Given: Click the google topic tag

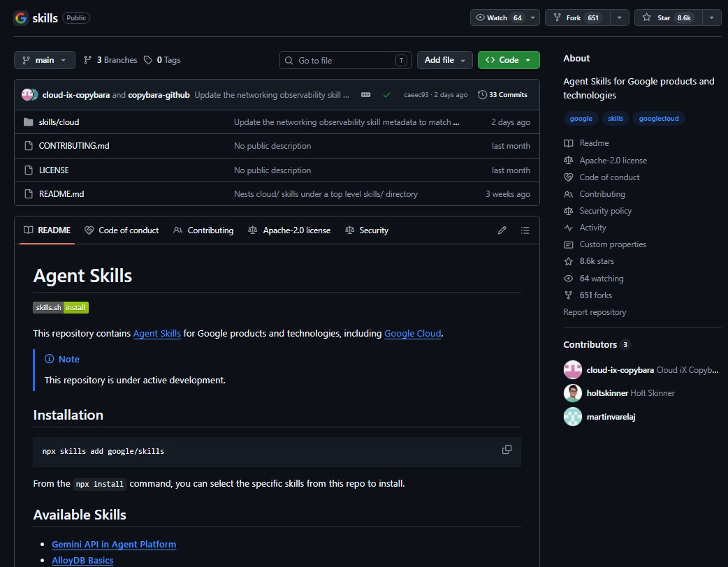Looking at the screenshot, I should click(581, 118).
